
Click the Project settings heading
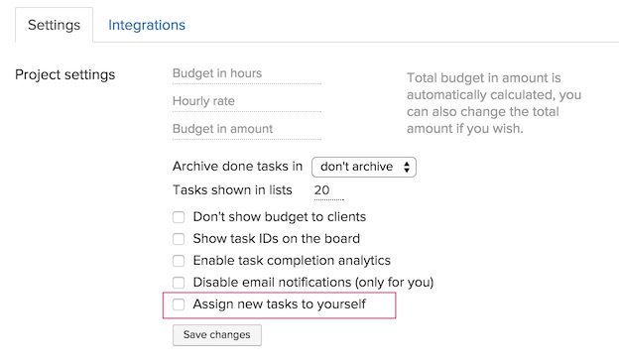pos(65,74)
